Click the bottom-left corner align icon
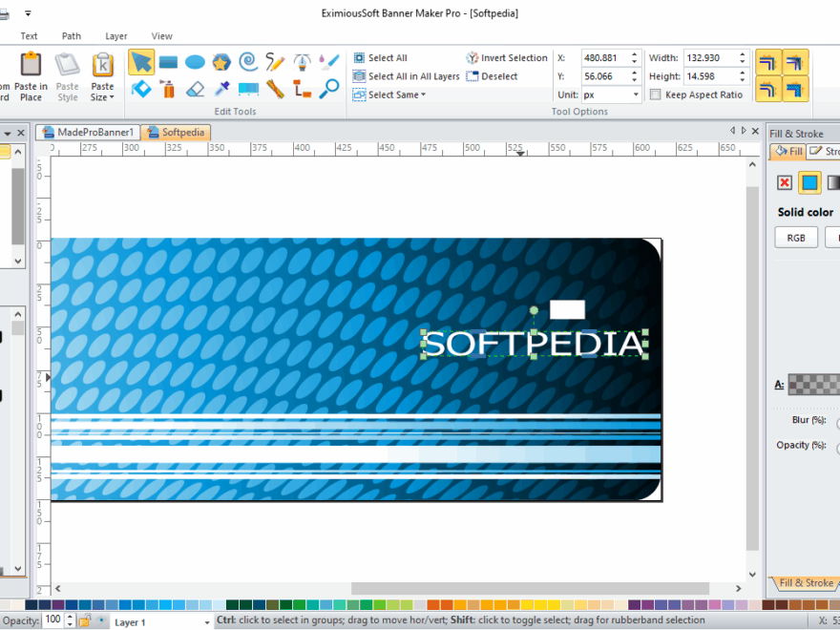This screenshot has height=630, width=840. point(768,89)
